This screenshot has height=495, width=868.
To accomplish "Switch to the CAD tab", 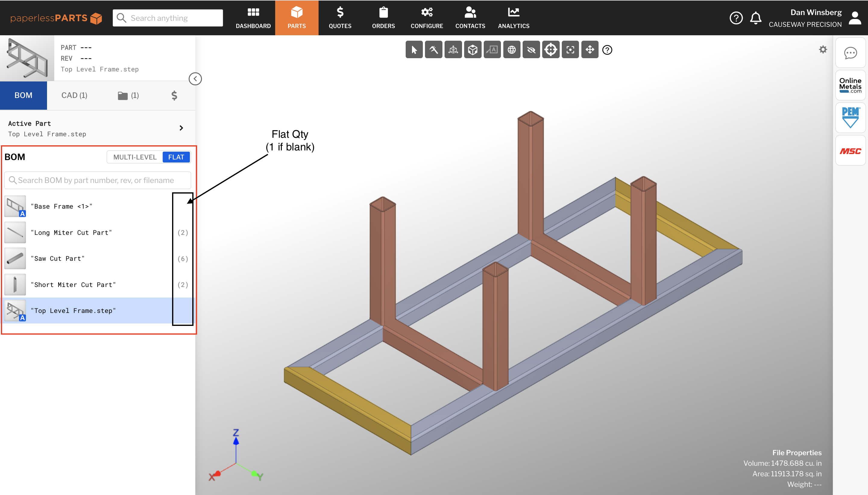I will click(74, 95).
